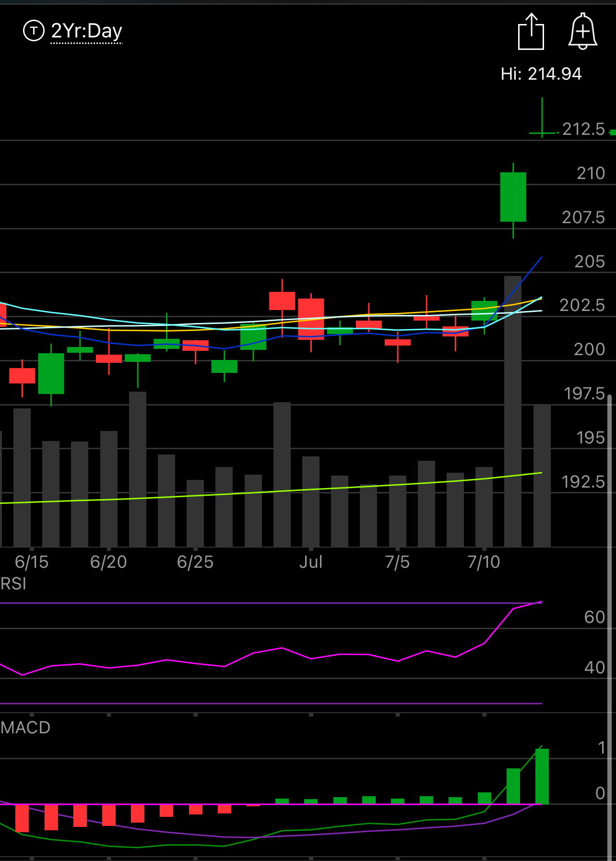Tap the 6/15 date label

(32, 562)
